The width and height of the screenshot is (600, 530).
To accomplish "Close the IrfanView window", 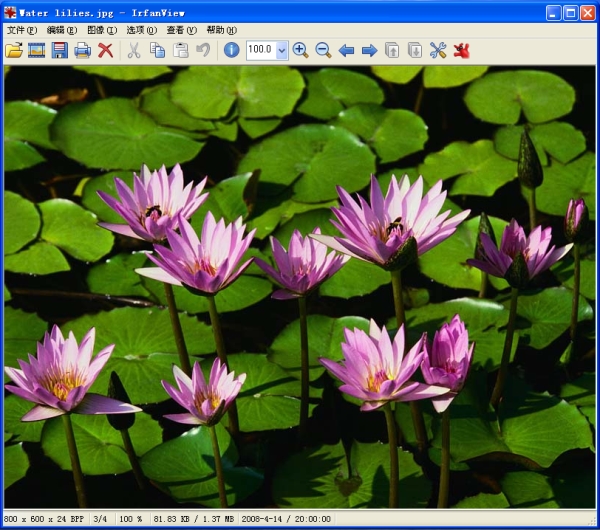I will (588, 13).
